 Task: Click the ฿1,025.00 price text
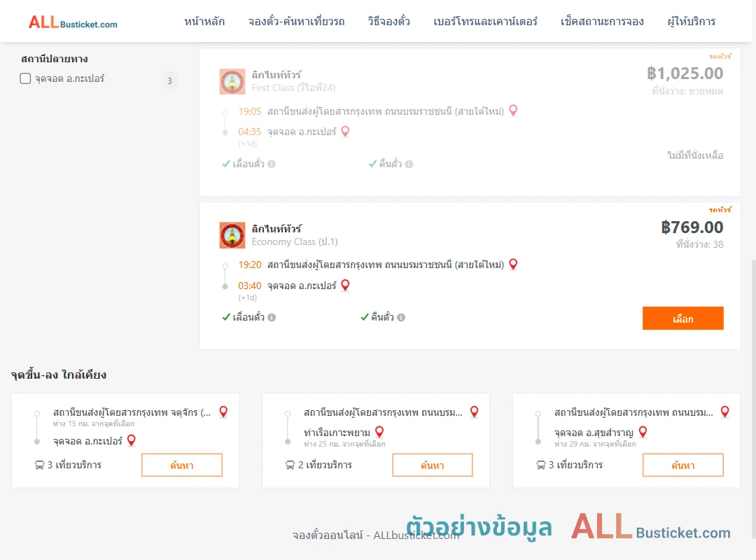tap(685, 73)
